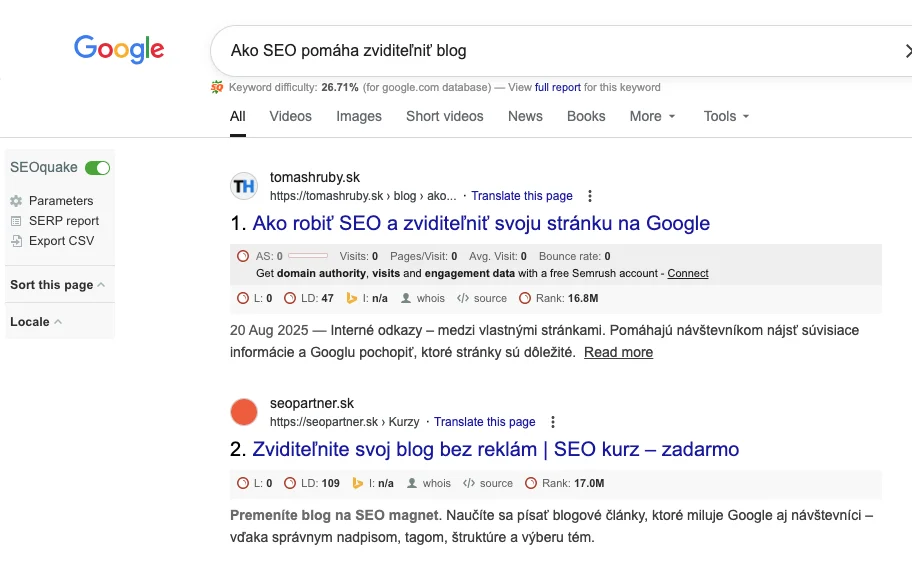The height and width of the screenshot is (574, 912).
Task: Open three-dot menu for tomashruby.sk result
Action: [590, 196]
